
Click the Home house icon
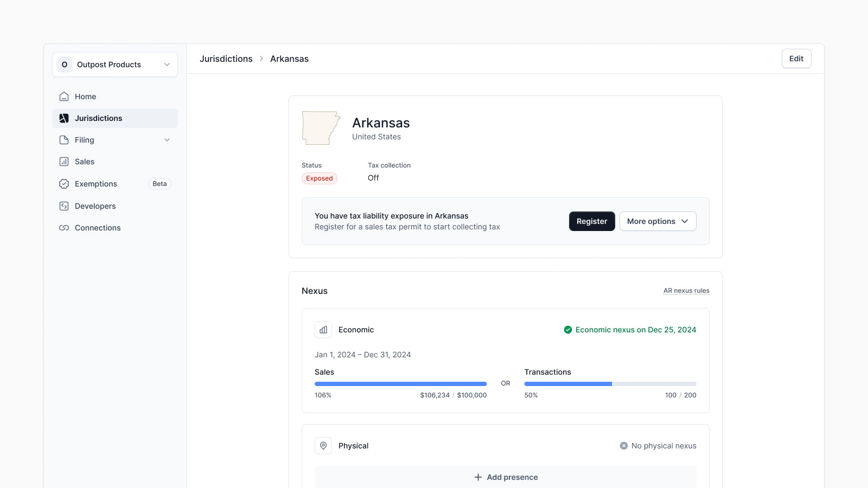(x=64, y=97)
